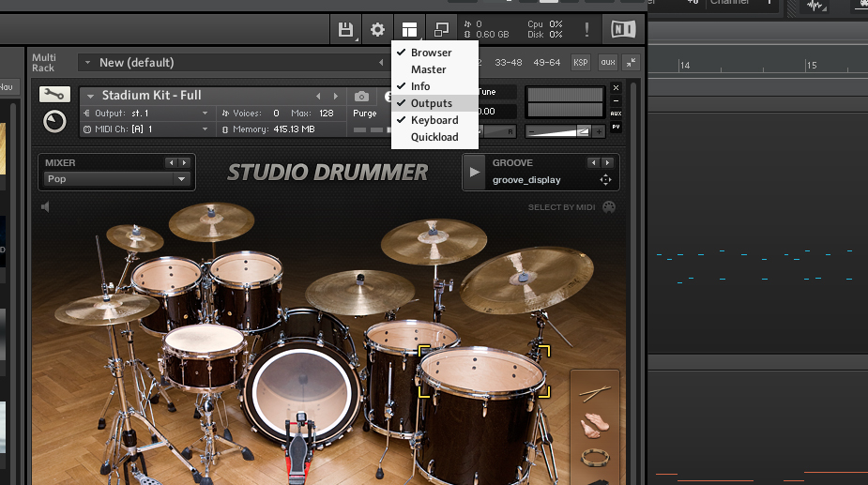The height and width of the screenshot is (485, 868).
Task: Select next instrument preset arrow
Action: (335, 96)
